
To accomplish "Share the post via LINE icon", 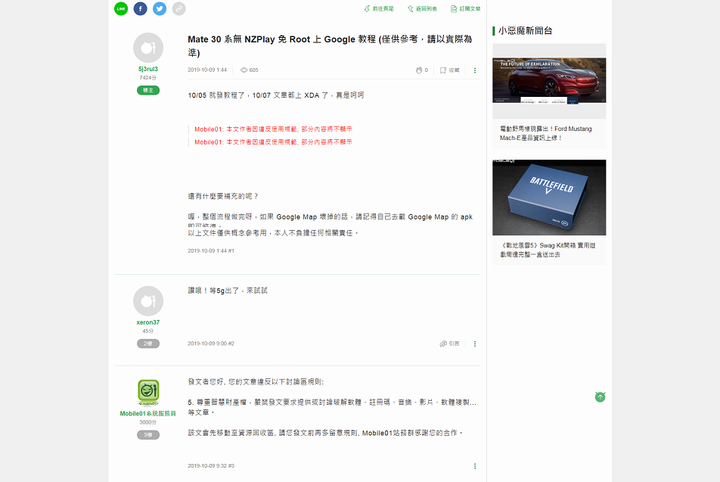I will tap(121, 8).
